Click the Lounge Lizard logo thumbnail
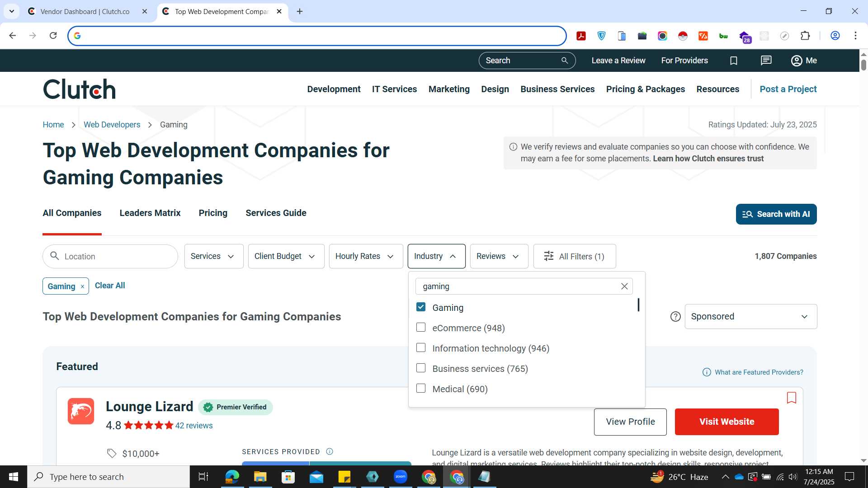Viewport: 868px width, 488px height. pyautogui.click(x=81, y=411)
